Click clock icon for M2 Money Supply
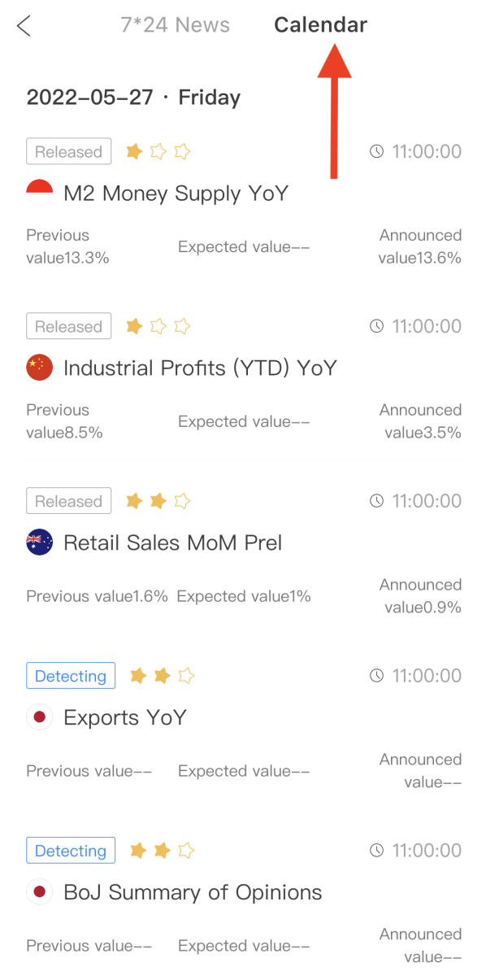This screenshot has width=486, height=980. click(376, 151)
